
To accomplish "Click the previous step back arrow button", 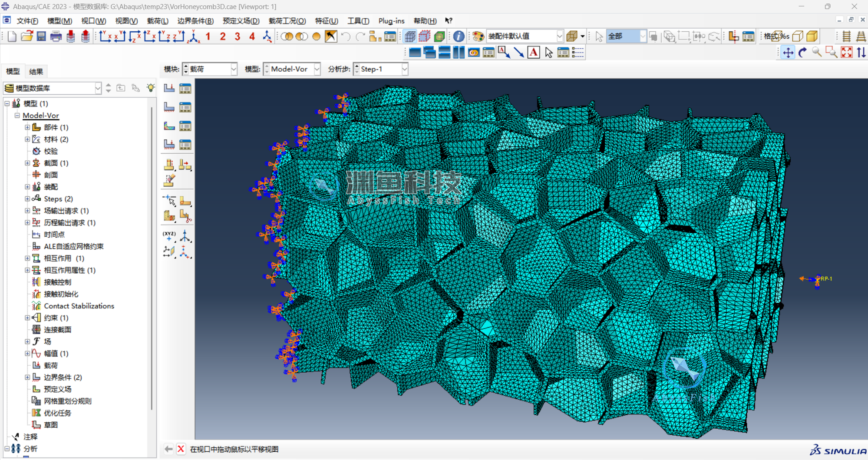I will [168, 449].
